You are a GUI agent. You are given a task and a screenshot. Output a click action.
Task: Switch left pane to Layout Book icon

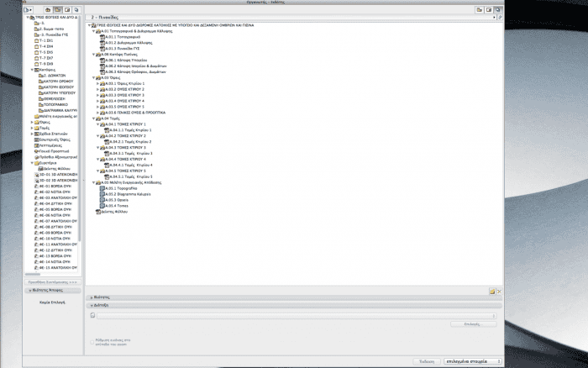coord(67,10)
